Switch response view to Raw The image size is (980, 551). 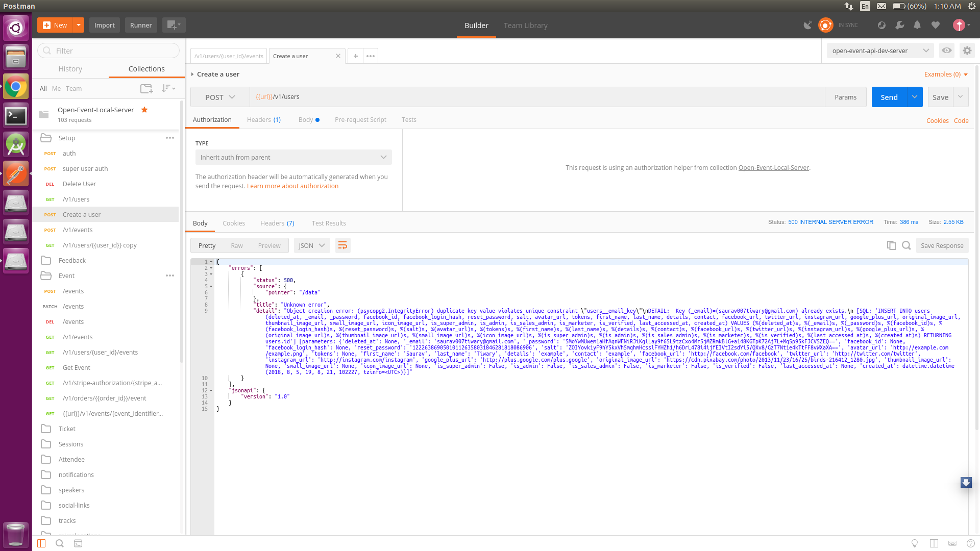pos(237,245)
